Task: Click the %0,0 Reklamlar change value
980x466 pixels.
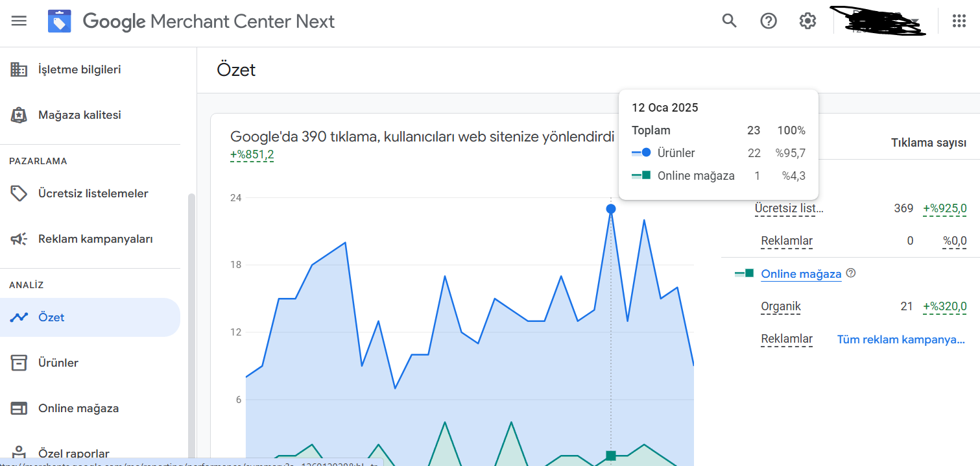Action: click(955, 241)
